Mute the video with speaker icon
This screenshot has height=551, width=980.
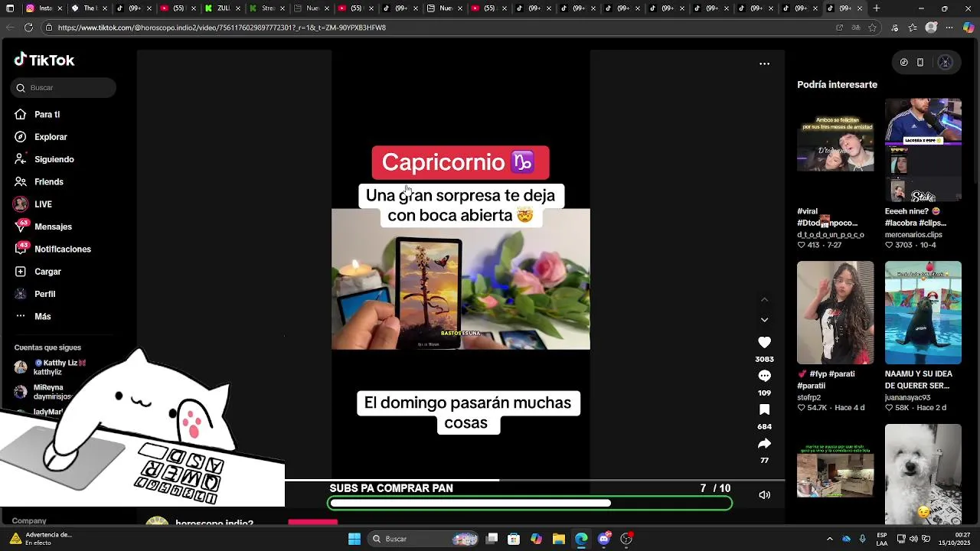click(764, 495)
